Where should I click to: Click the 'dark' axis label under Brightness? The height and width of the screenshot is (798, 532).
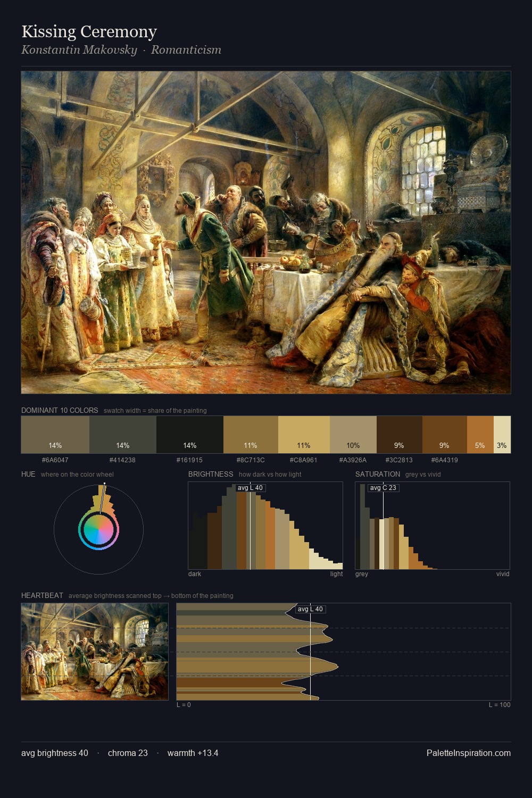pos(195,573)
